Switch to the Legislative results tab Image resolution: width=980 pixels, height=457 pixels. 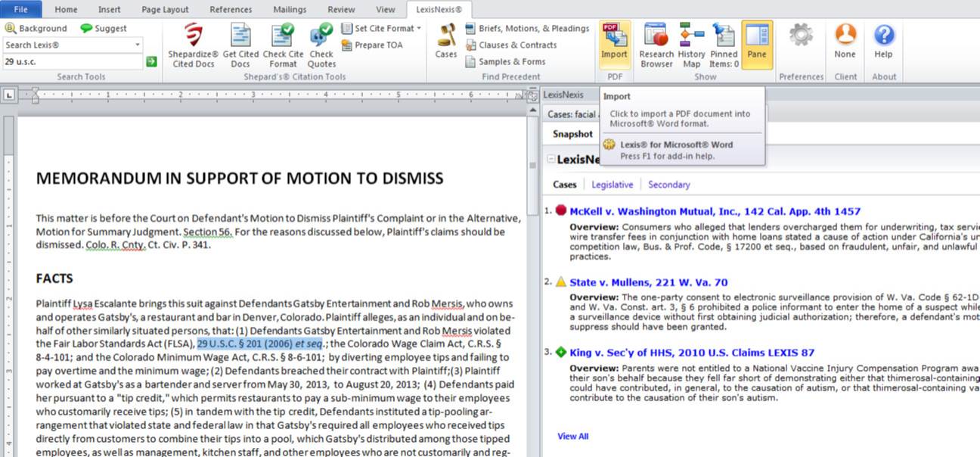tap(612, 184)
